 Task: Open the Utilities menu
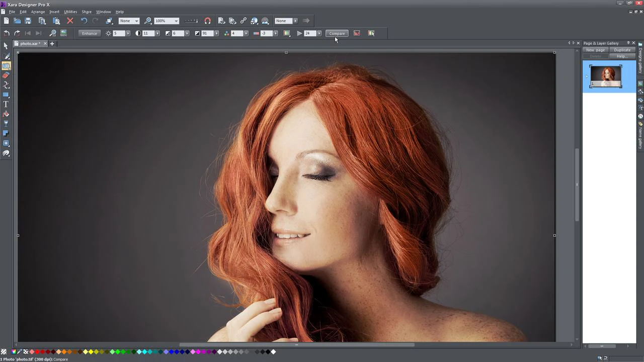70,12
